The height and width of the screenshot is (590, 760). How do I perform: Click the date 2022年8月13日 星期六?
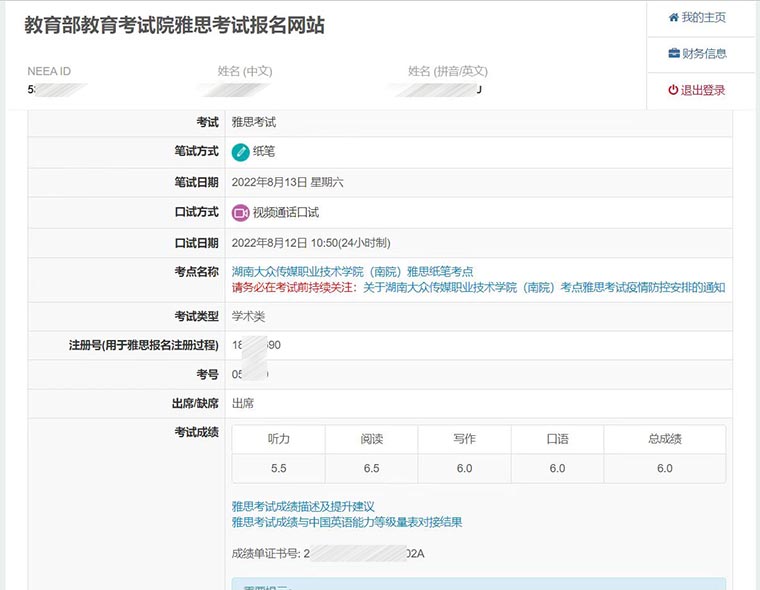tap(287, 183)
